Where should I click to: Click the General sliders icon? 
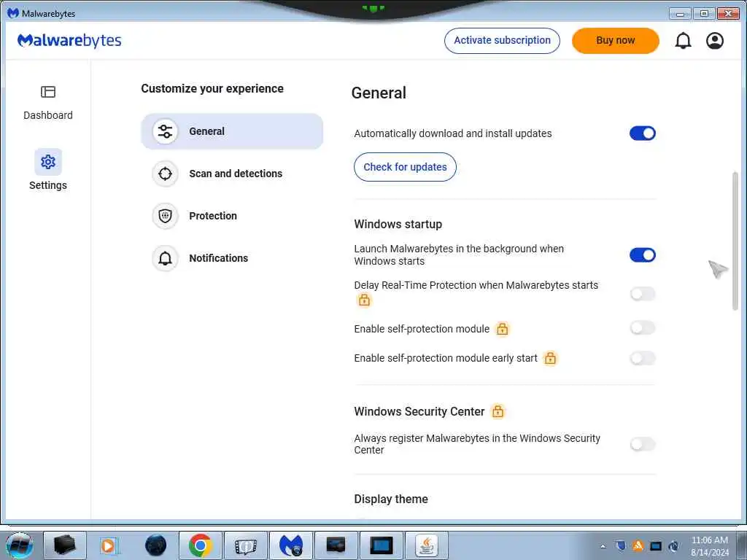point(166,131)
